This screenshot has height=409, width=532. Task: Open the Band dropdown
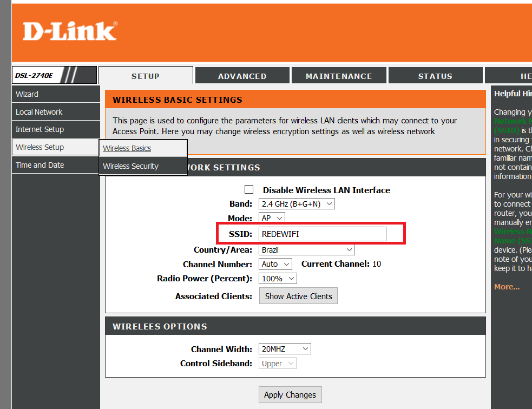click(x=297, y=204)
